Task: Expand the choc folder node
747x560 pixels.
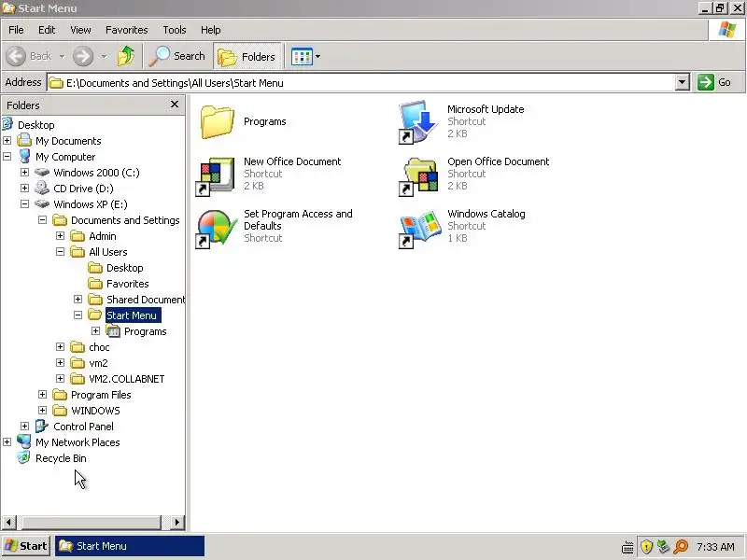Action: click(60, 346)
